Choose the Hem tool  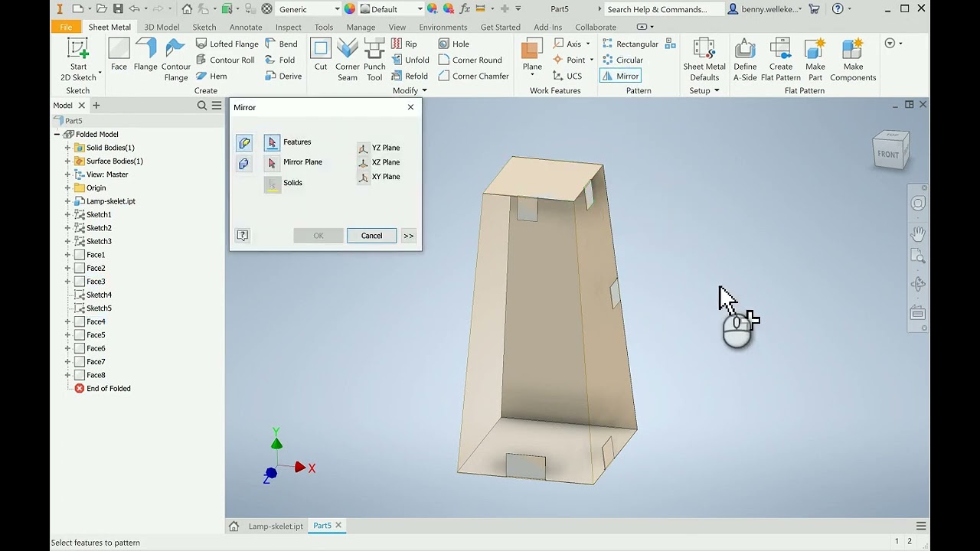pos(211,76)
